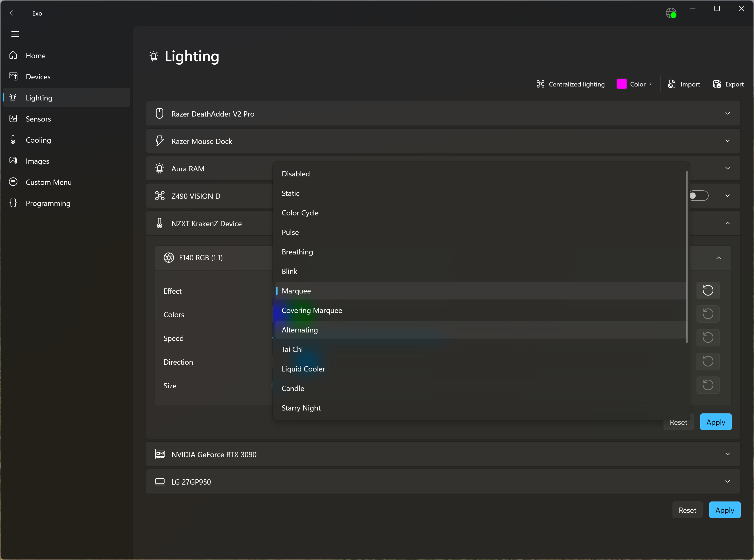Choose the Starry Night effect option
The image size is (754, 560).
[301, 408]
